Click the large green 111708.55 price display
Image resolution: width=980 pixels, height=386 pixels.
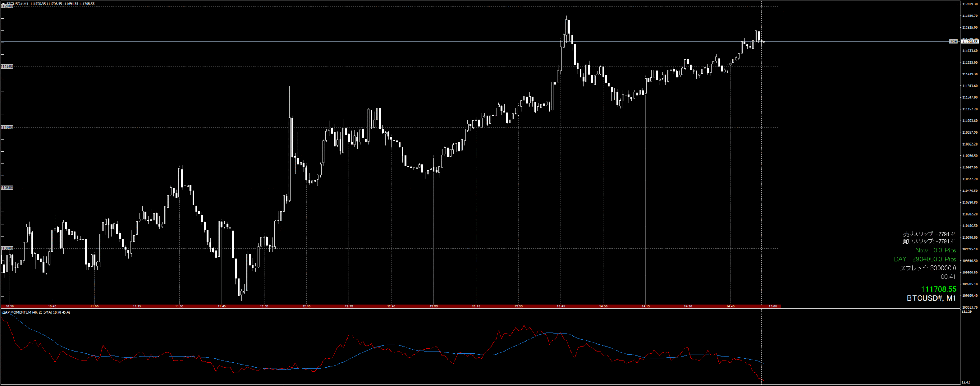[938, 289]
